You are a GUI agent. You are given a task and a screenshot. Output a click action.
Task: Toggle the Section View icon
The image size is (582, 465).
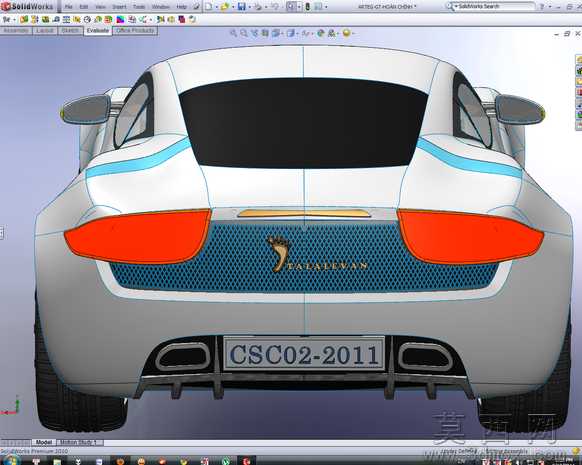(x=265, y=33)
